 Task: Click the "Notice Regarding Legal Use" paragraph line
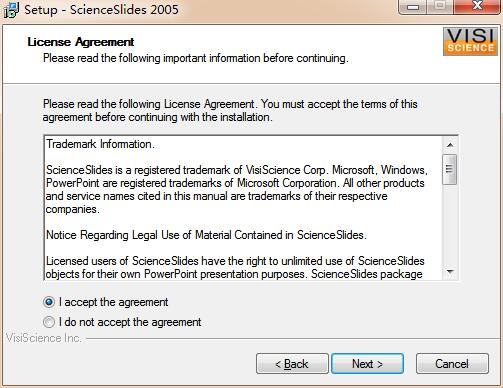(206, 235)
